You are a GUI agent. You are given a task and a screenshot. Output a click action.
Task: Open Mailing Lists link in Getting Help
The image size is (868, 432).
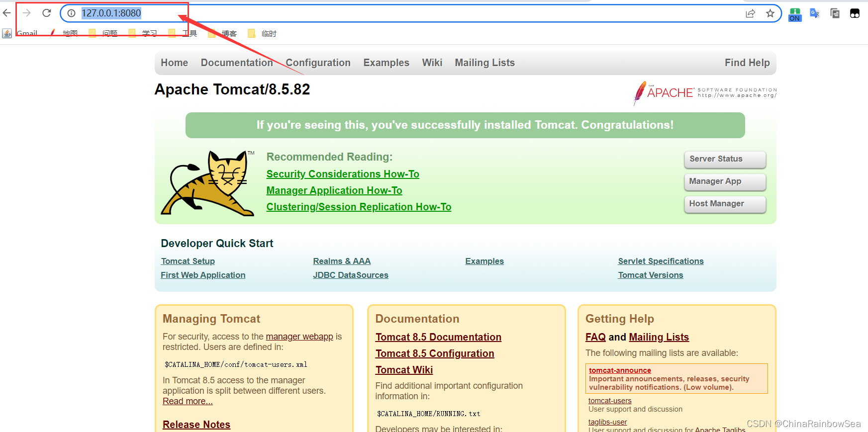[659, 337]
